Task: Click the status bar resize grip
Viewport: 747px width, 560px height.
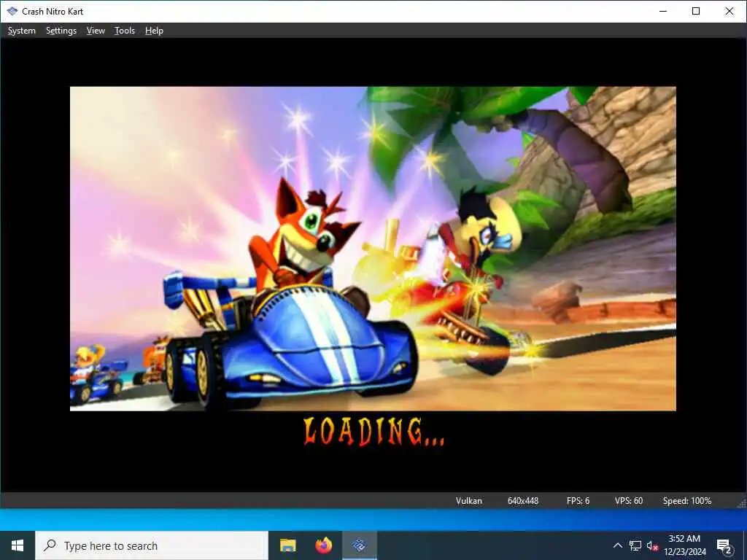Action: [741, 503]
